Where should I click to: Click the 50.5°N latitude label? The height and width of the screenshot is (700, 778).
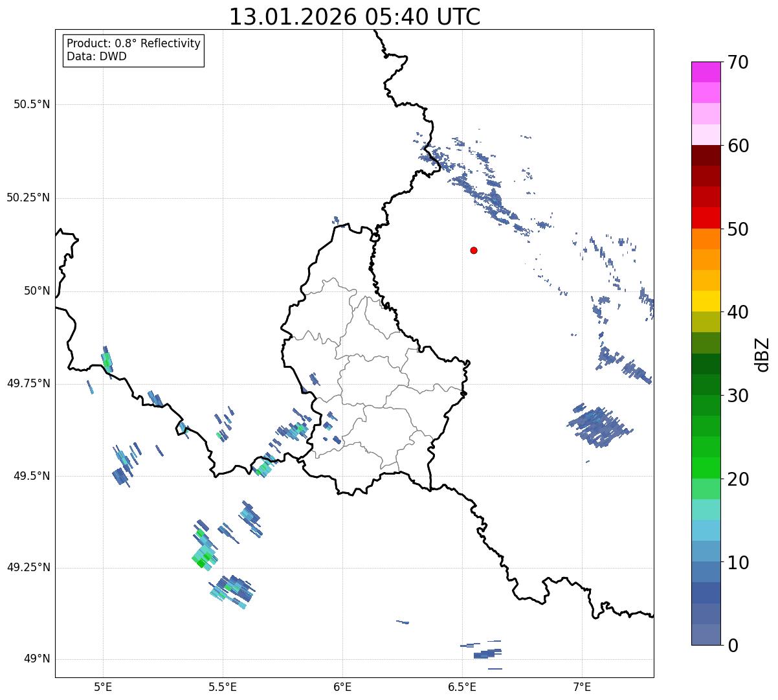[32, 104]
